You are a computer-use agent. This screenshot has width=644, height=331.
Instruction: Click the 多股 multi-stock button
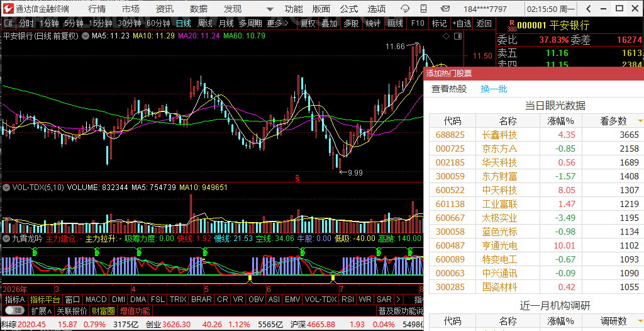pos(351,23)
